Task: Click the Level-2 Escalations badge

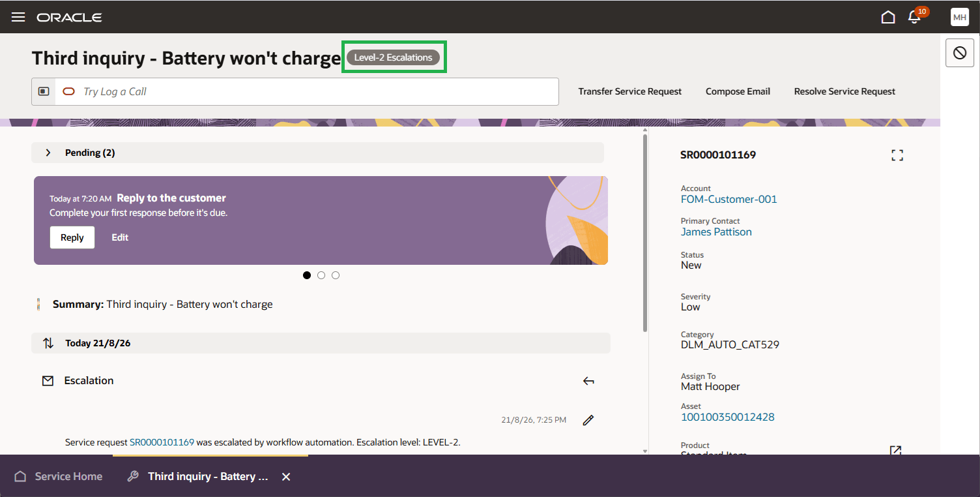Action: coord(394,57)
